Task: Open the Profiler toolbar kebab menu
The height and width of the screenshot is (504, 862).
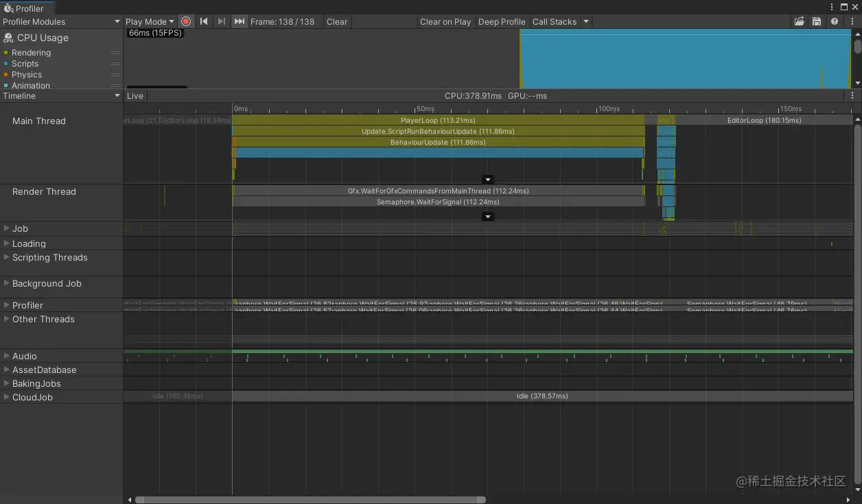Action: 852,21
